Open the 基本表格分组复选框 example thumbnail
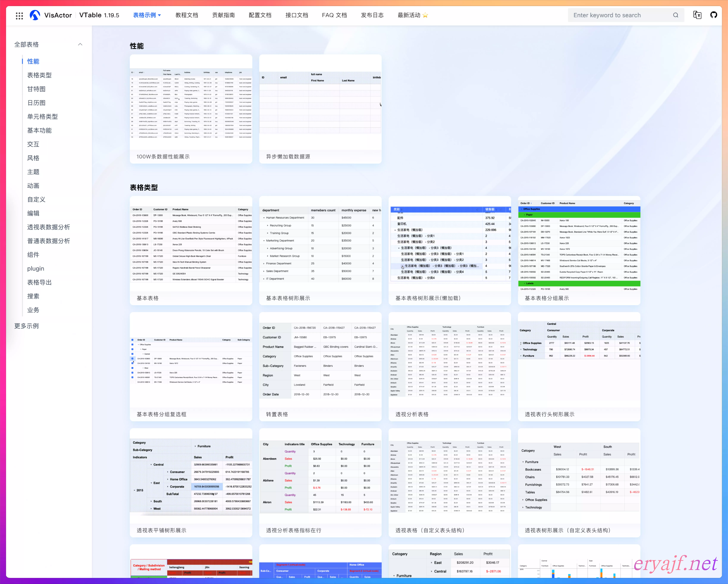This screenshot has width=728, height=584. 191,360
